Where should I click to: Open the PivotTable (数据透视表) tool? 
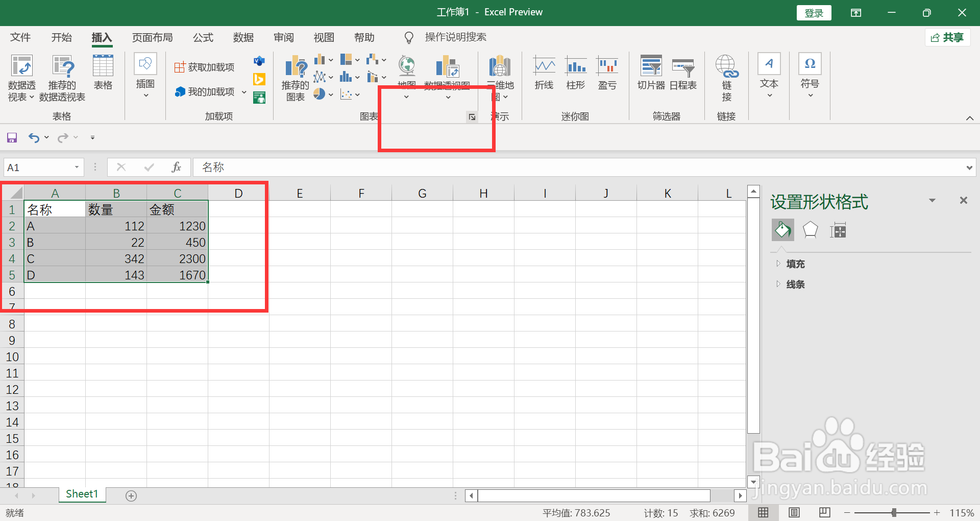(x=21, y=78)
